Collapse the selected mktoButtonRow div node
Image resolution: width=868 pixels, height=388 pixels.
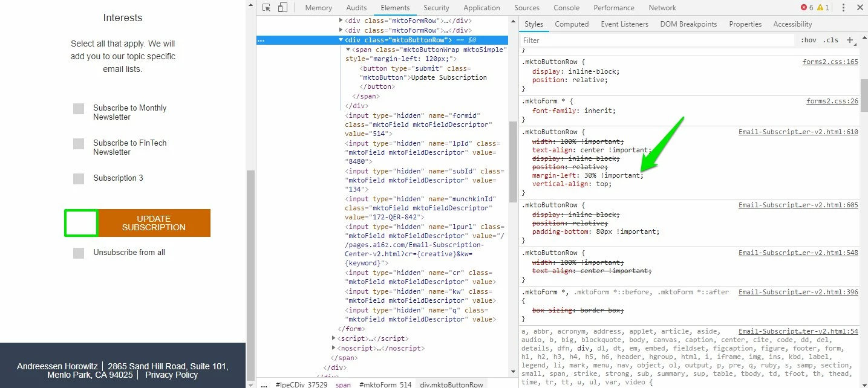point(341,40)
